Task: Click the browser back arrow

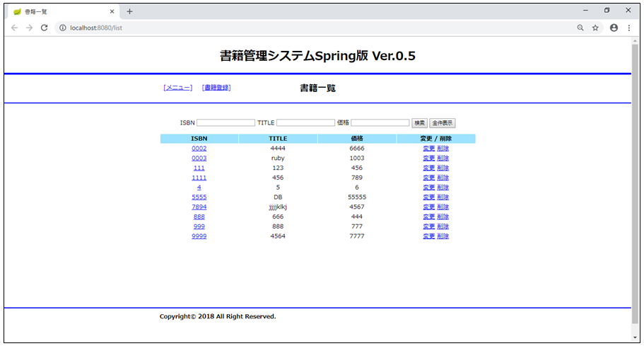Action: [15, 28]
